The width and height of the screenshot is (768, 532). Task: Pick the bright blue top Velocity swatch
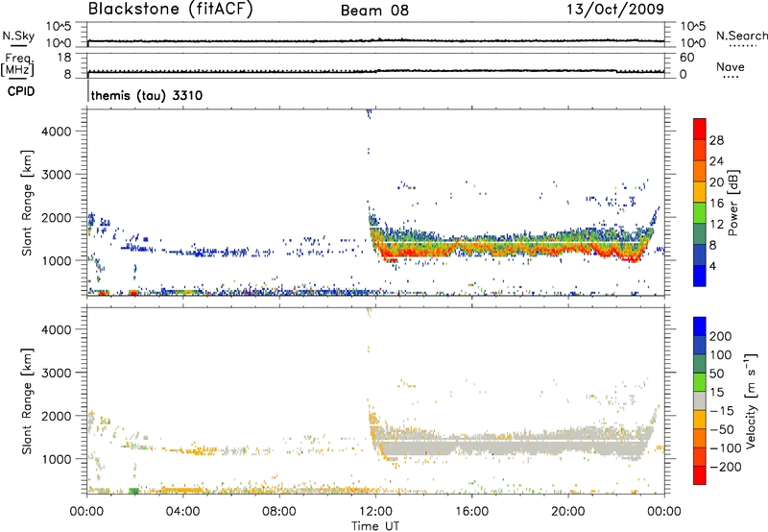pos(700,326)
